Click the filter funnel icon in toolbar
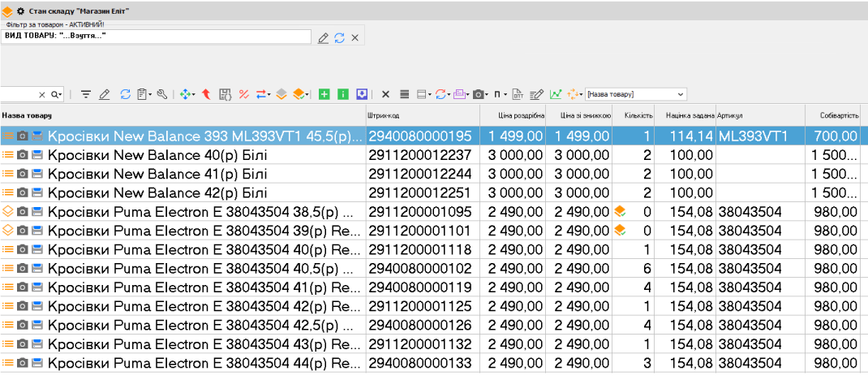This screenshot has height=380, width=868. [x=86, y=95]
